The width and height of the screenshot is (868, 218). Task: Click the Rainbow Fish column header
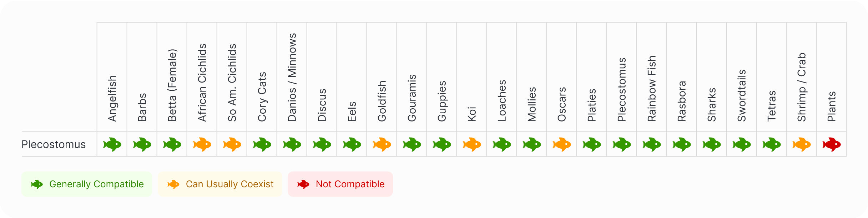652,89
